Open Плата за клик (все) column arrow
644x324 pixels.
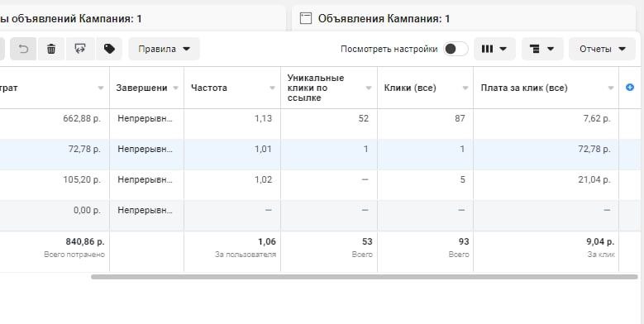point(610,88)
